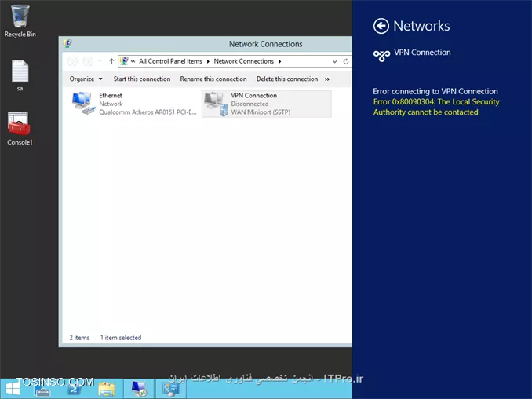Open All Control Panel Items breadcrumb

pos(170,61)
